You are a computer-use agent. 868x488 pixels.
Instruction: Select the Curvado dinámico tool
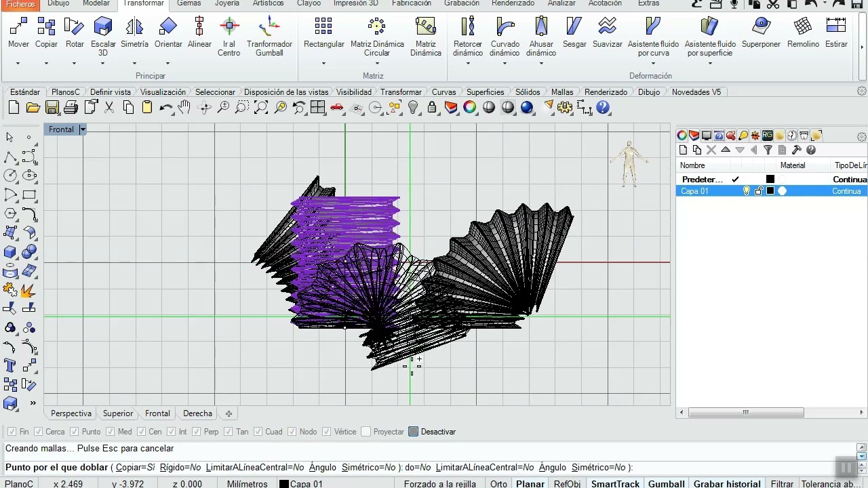[x=505, y=36]
